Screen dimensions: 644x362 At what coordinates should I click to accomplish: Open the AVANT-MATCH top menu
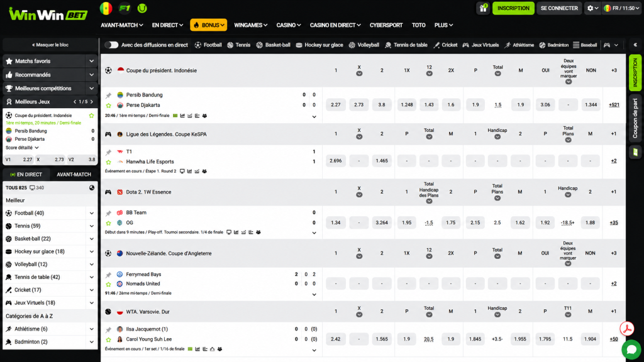[x=122, y=25]
